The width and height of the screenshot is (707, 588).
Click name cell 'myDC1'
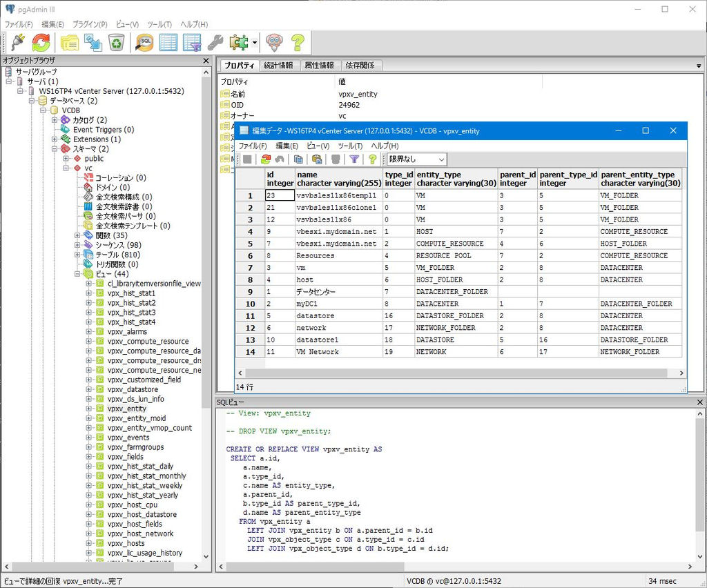[338, 304]
